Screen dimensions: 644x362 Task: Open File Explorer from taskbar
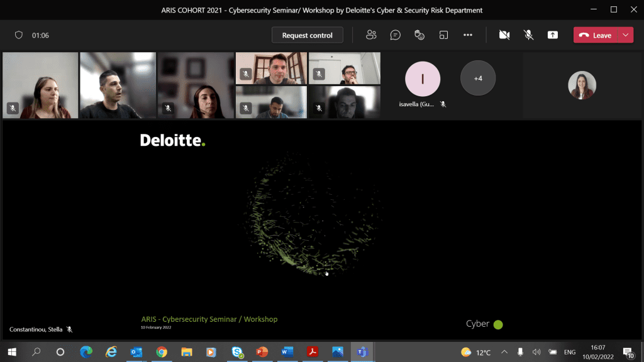pyautogui.click(x=186, y=352)
